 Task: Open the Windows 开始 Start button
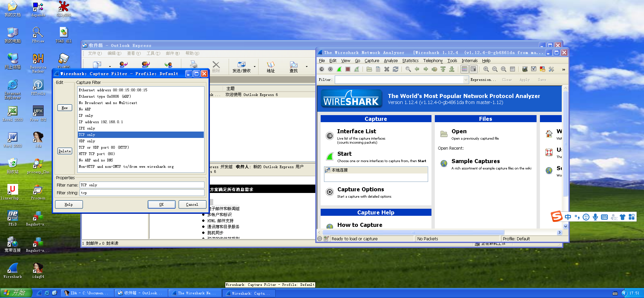click(x=16, y=293)
